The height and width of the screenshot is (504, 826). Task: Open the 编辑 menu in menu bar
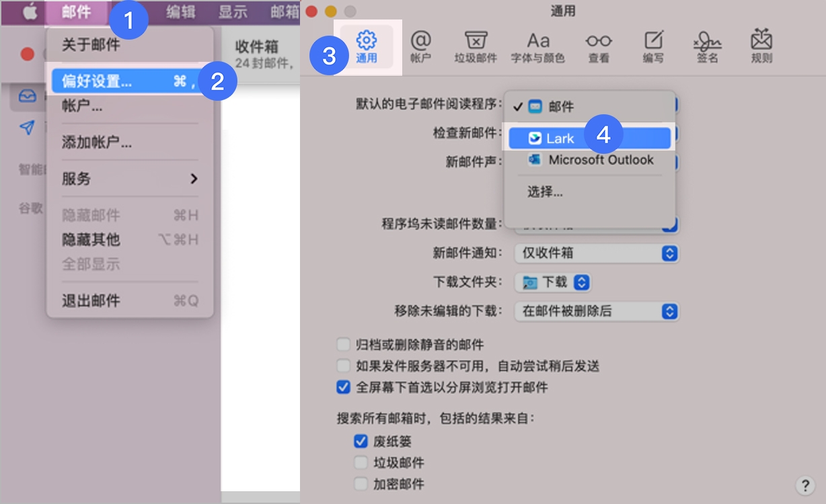[x=182, y=12]
